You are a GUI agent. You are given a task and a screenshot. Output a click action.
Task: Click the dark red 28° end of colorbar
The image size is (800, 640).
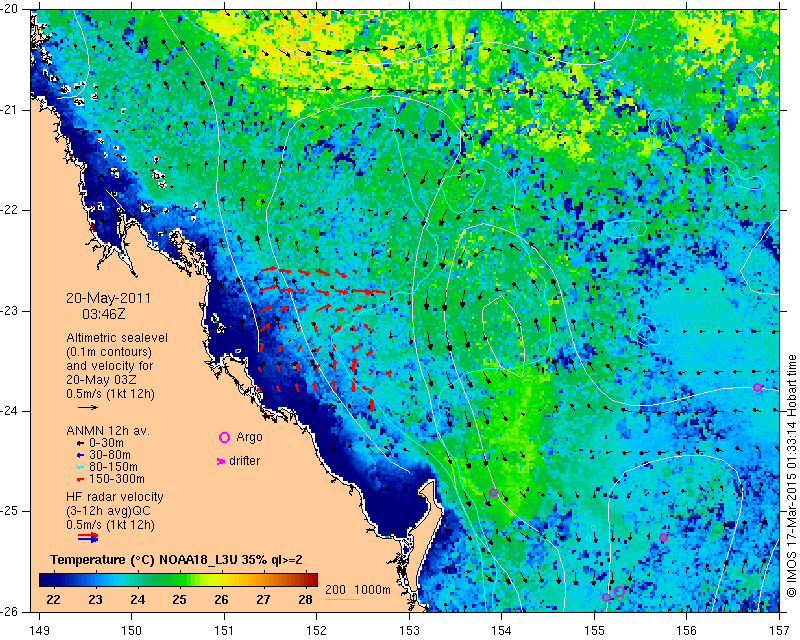pyautogui.click(x=311, y=580)
